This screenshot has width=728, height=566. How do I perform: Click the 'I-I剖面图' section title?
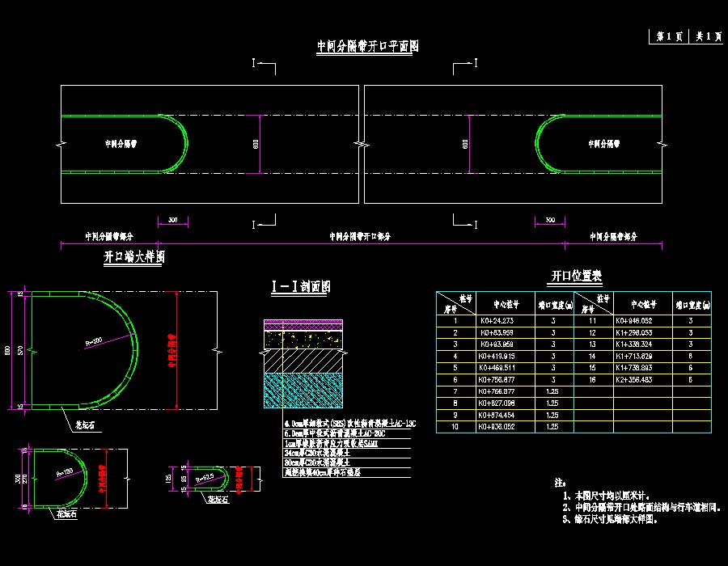coord(301,286)
